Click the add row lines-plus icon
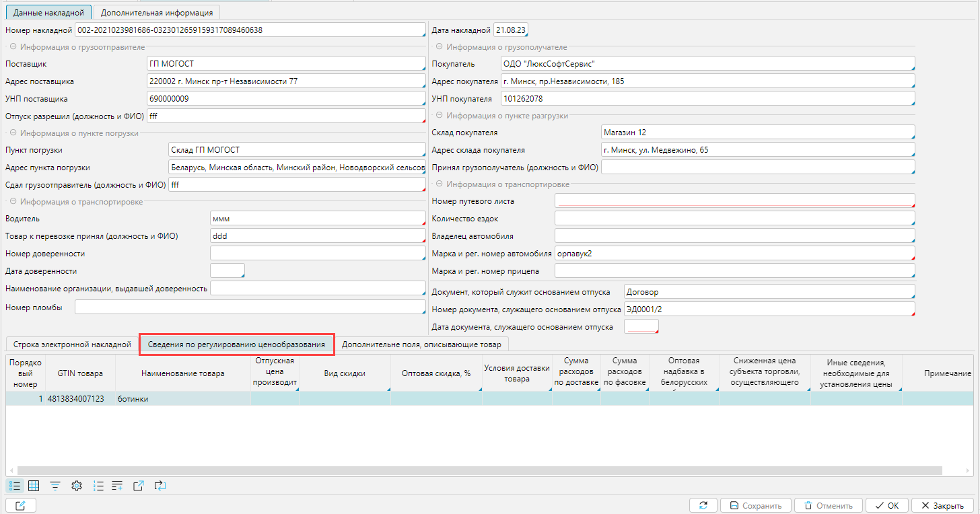Image resolution: width=980 pixels, height=514 pixels. point(118,485)
